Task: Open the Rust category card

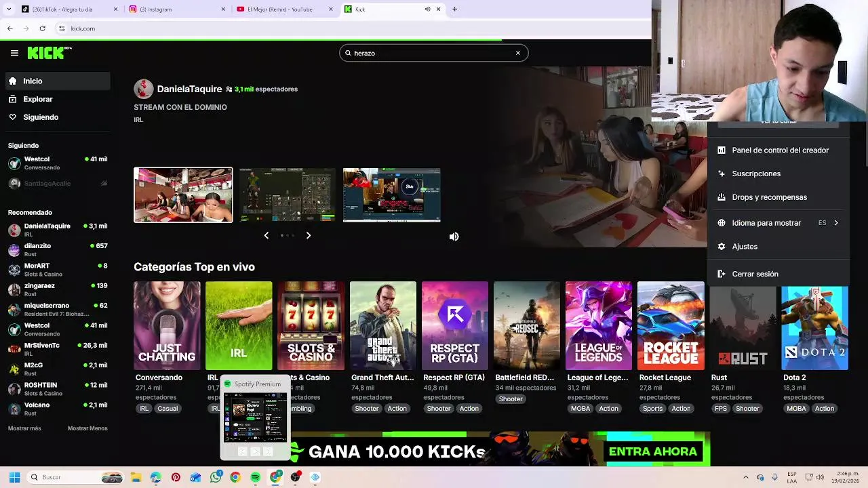Action: click(x=743, y=328)
